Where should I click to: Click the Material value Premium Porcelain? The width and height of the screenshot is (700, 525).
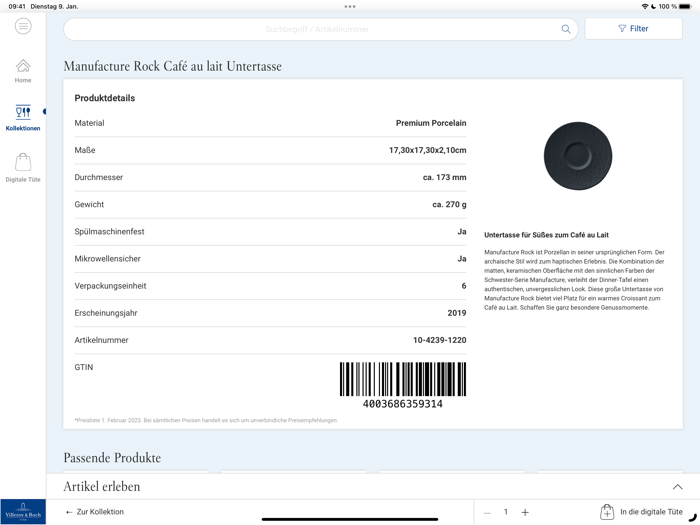431,123
